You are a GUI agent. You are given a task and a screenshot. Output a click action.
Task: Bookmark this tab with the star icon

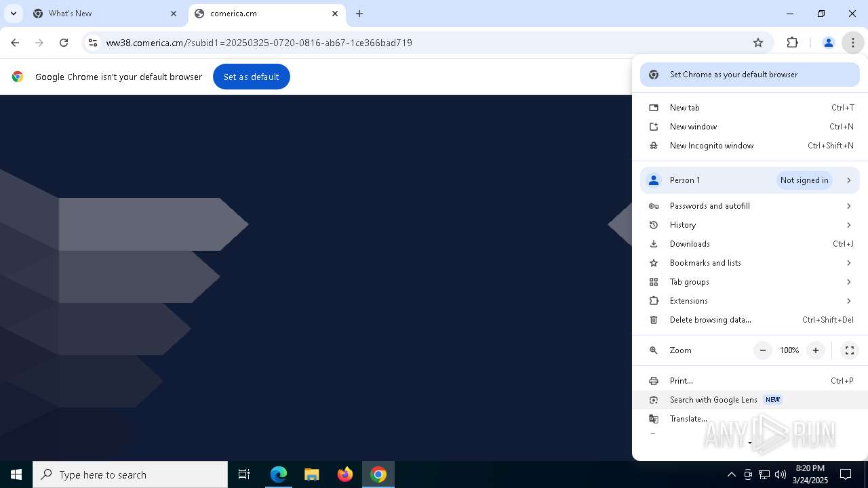tap(758, 43)
